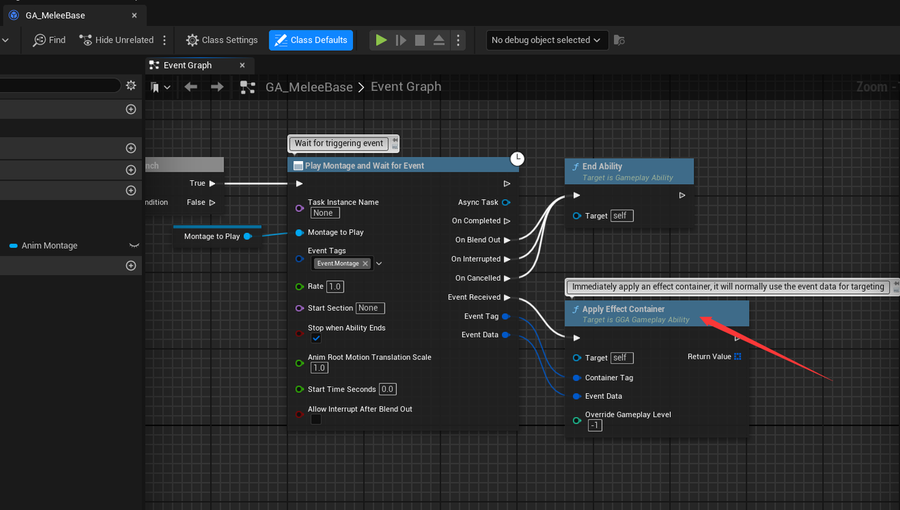Click the Eject button in toolbar
900x510 pixels.
[439, 40]
